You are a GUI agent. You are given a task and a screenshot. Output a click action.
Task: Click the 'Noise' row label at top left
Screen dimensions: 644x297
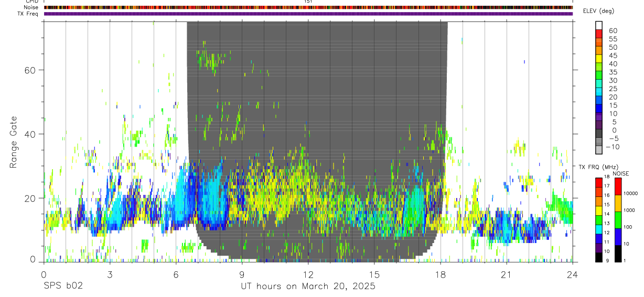[31, 7]
